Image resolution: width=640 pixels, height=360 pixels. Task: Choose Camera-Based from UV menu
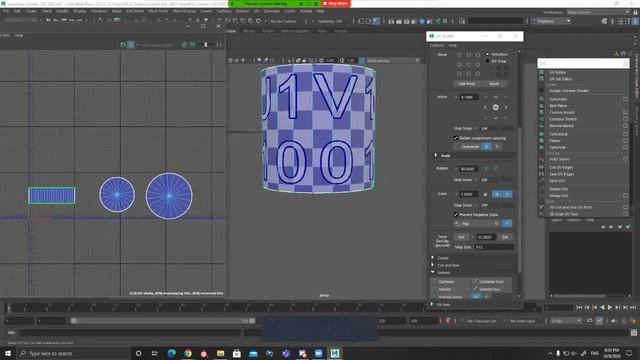[562, 112]
